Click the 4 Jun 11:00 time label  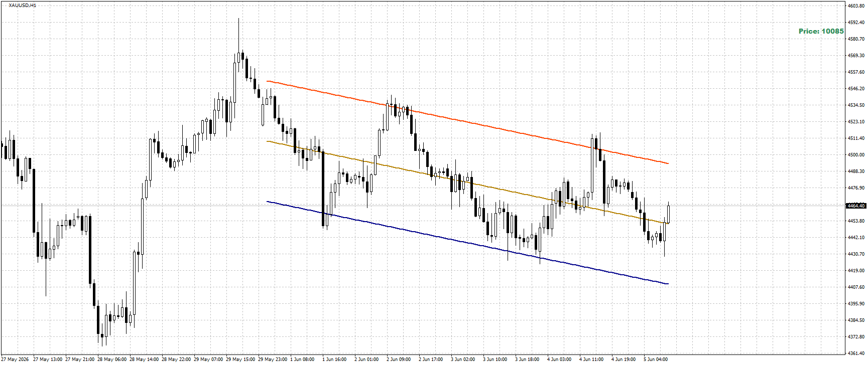(x=592, y=359)
